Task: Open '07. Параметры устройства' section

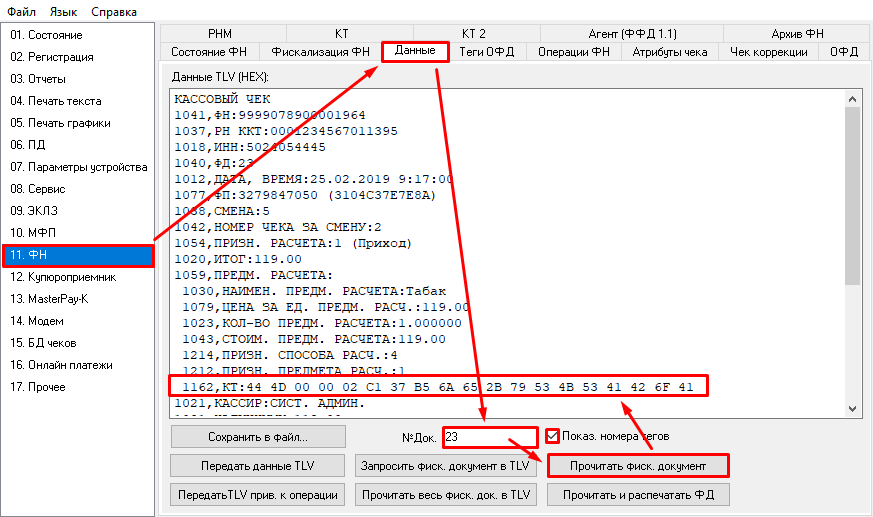Action: coord(78,167)
